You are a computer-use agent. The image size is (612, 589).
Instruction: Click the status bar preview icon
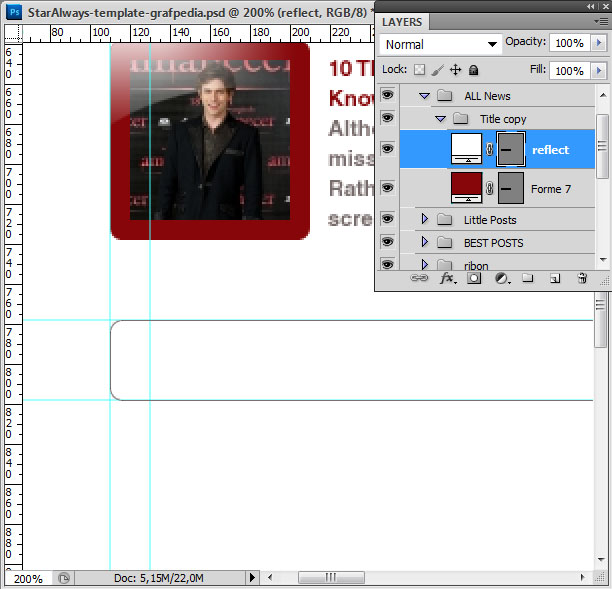64,578
